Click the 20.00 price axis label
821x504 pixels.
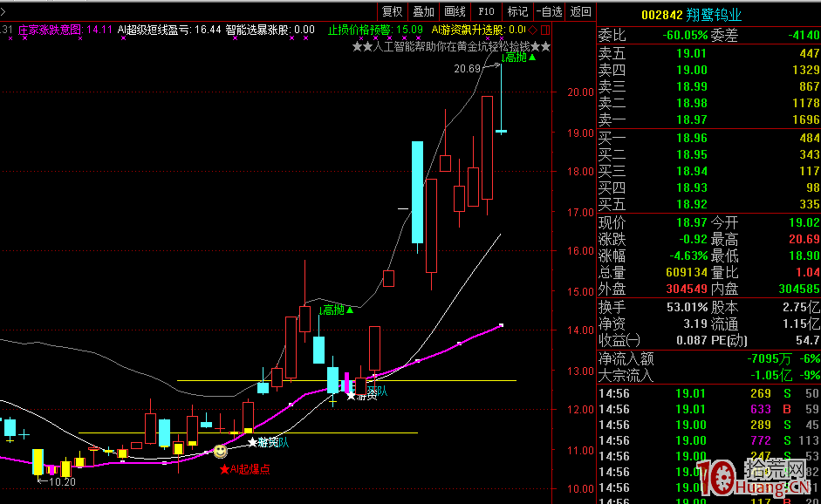click(580, 92)
